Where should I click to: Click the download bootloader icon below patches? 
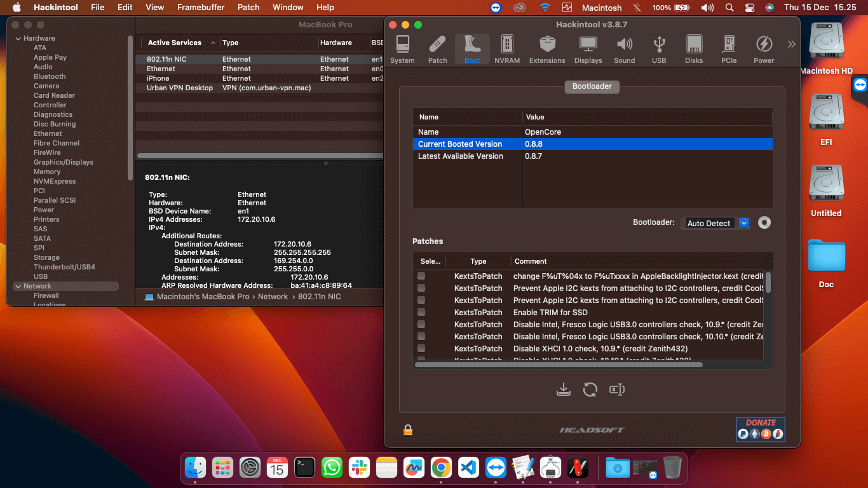[x=563, y=390]
